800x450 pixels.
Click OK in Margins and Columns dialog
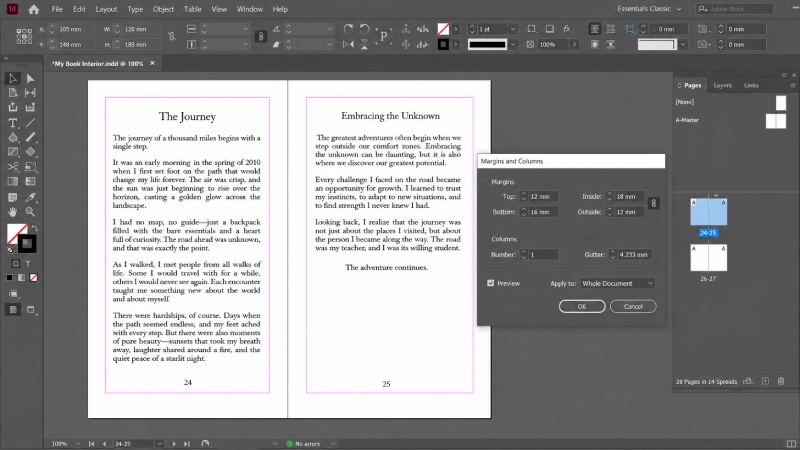click(x=582, y=306)
